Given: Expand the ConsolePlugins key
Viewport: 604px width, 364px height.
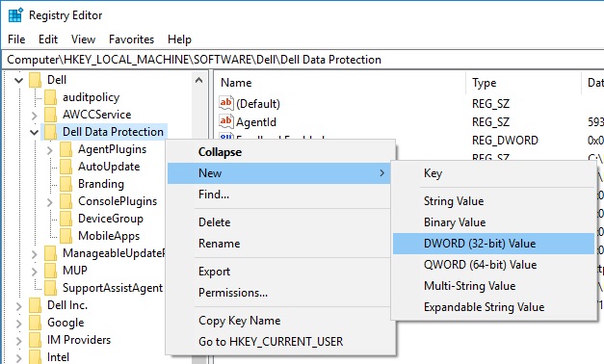Looking at the screenshot, I should 50,202.
